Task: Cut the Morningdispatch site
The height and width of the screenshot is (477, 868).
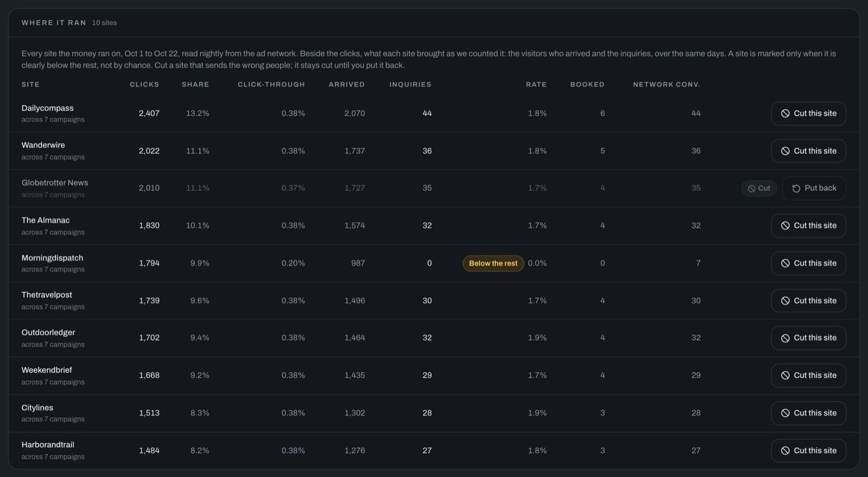Action: [808, 263]
